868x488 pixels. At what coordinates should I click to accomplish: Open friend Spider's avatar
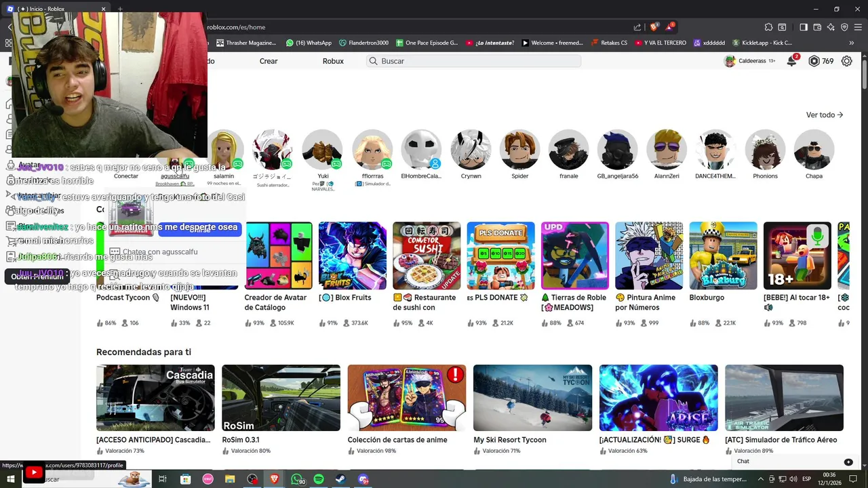520,150
